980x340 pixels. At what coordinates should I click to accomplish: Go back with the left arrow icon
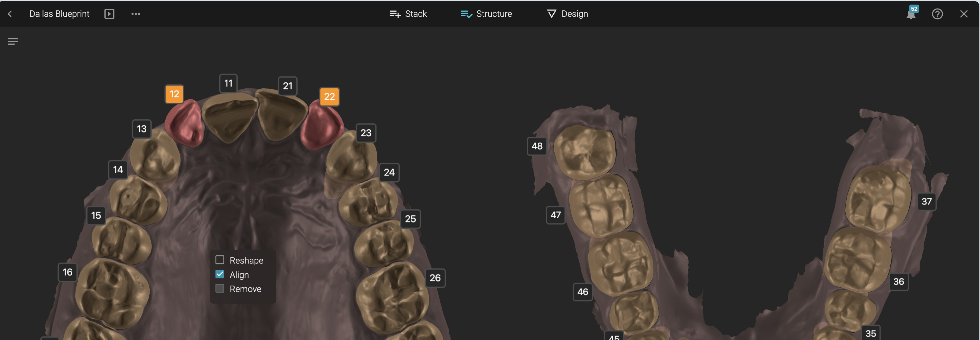[10, 14]
